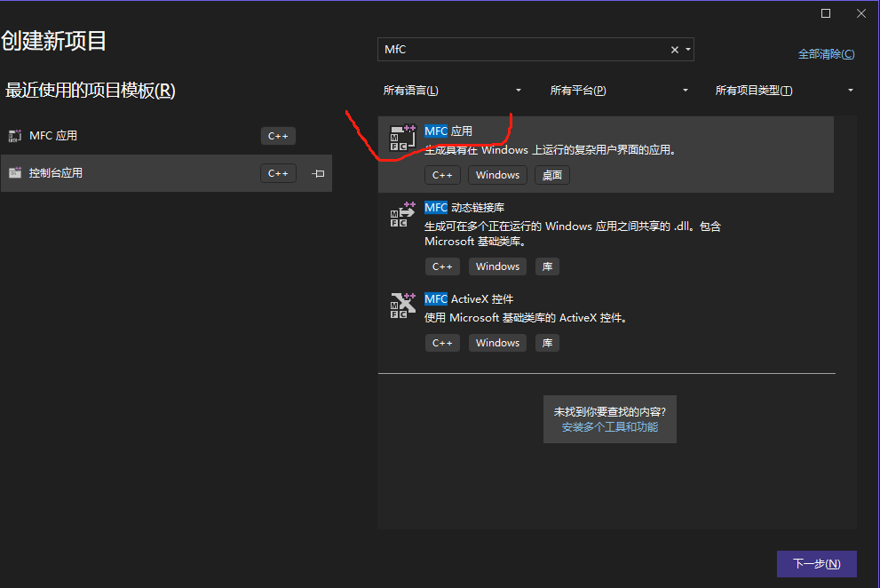Click the Windows tag under MFC 动态链接库
This screenshot has height=588, width=880.
[x=498, y=266]
